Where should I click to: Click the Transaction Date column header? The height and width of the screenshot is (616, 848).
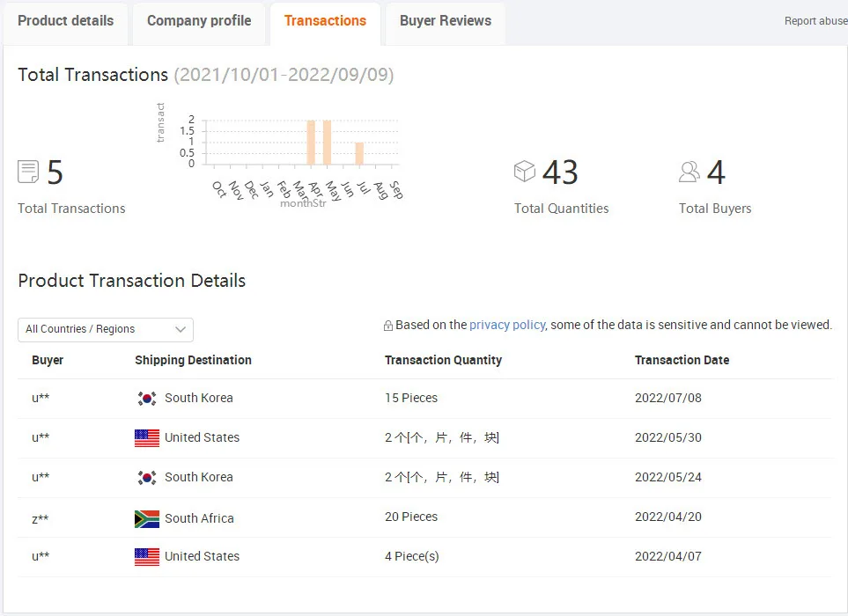[x=682, y=360]
